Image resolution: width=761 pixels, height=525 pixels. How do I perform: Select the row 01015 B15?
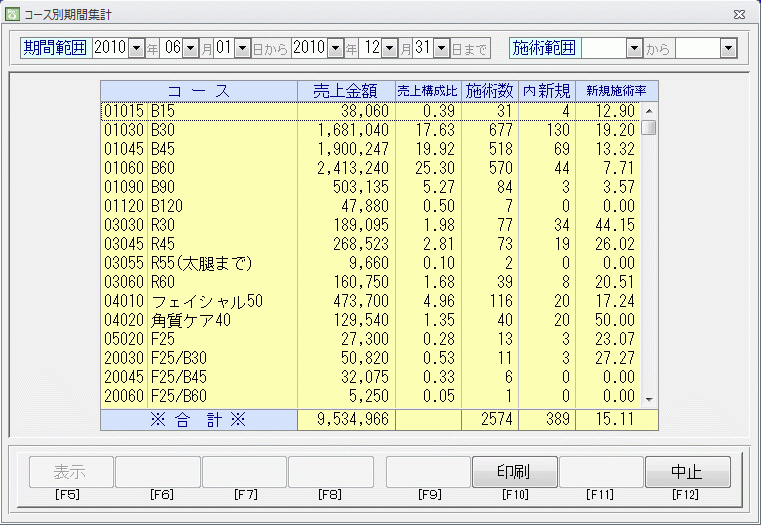(371, 111)
